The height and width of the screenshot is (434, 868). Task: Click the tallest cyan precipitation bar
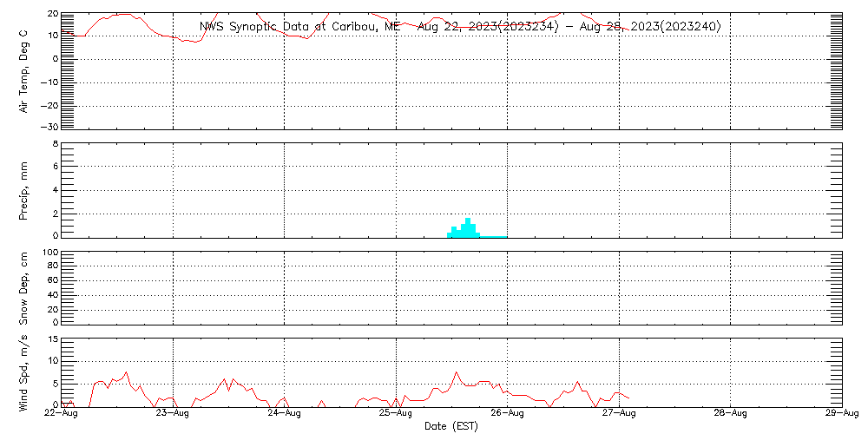(x=467, y=227)
